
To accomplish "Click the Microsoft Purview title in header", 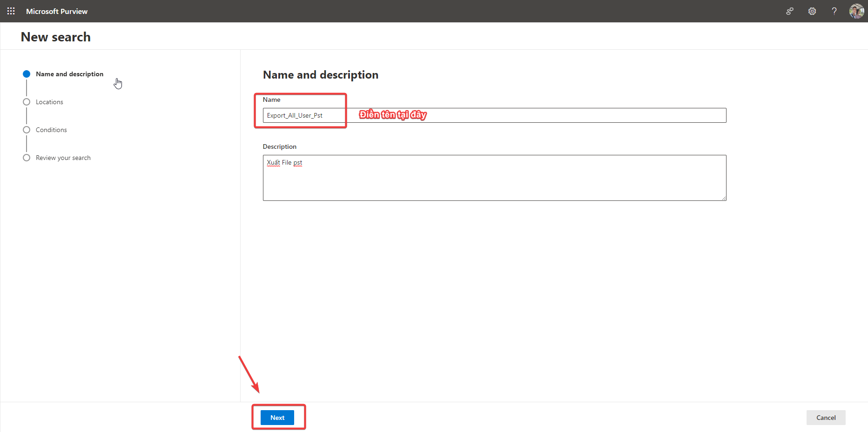I will point(57,11).
